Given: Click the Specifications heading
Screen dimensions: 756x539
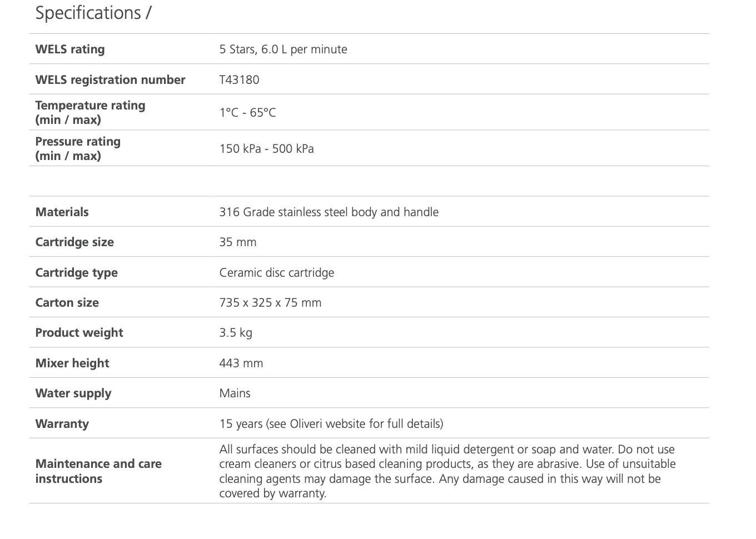Looking at the screenshot, I should point(93,13).
